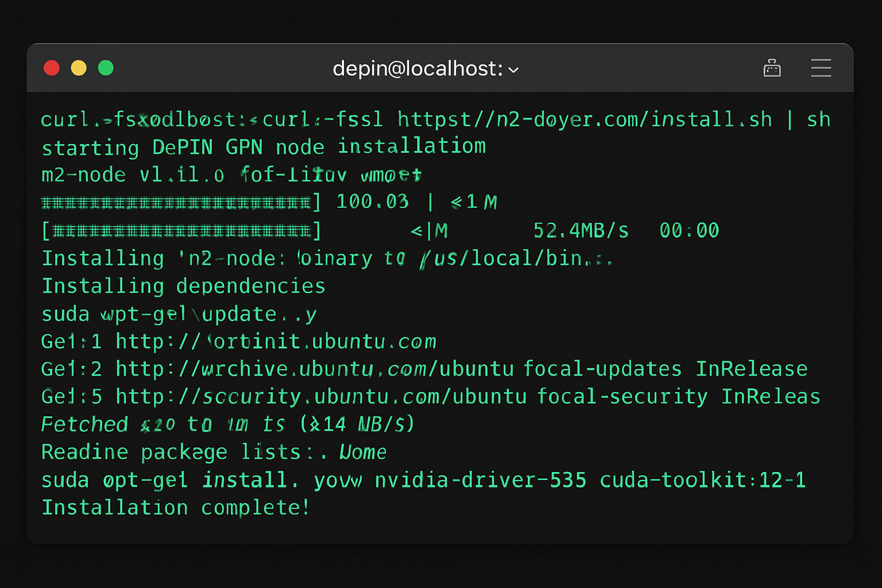Click the menu lines icon top right
The height and width of the screenshot is (588, 882).
pyautogui.click(x=821, y=67)
